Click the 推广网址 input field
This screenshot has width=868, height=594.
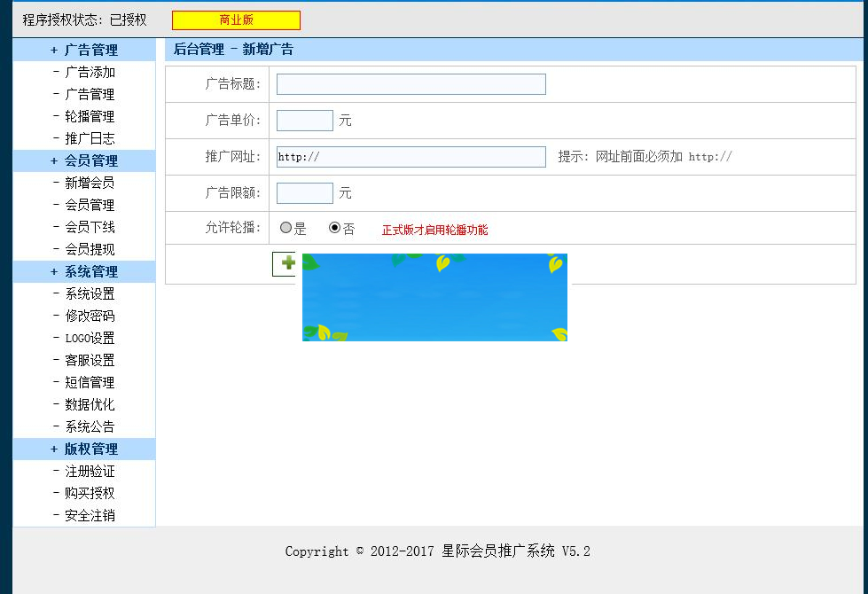[411, 156]
